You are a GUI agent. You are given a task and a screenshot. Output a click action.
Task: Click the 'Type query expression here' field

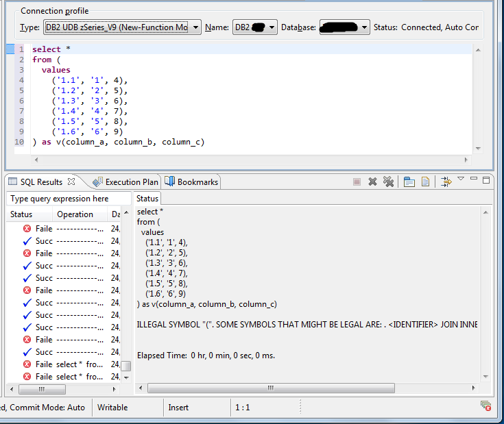click(69, 199)
